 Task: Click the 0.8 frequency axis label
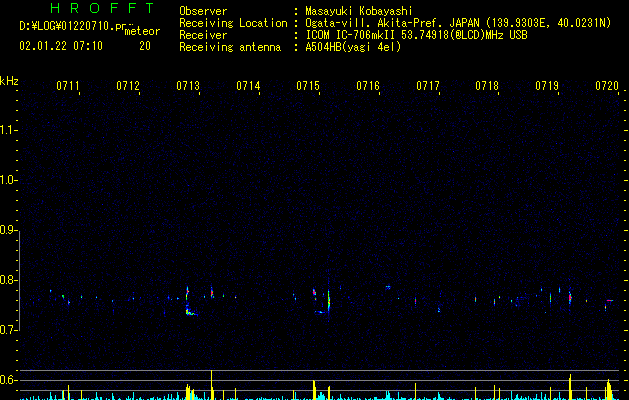pyautogui.click(x=9, y=280)
